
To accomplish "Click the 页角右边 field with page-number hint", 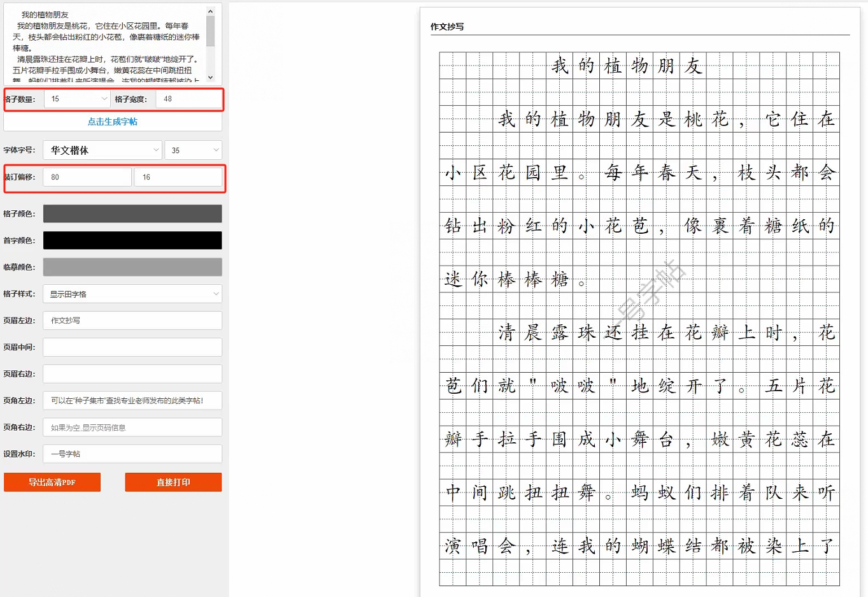I will tap(132, 428).
